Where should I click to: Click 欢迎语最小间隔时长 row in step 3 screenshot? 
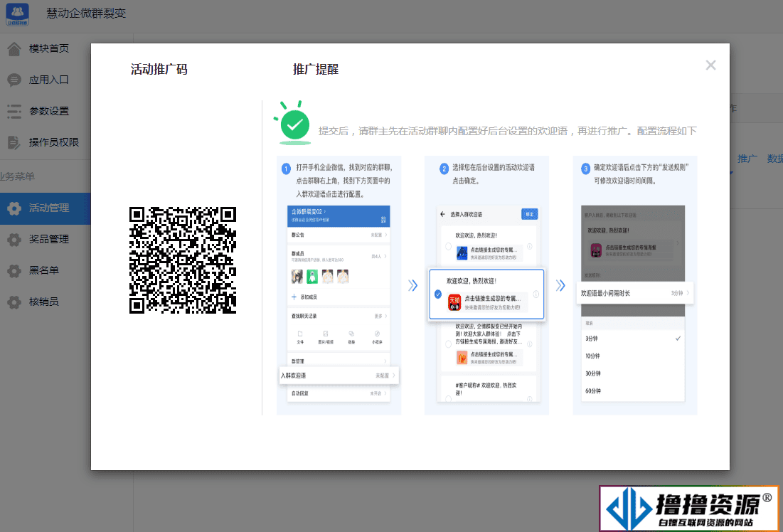(x=634, y=293)
